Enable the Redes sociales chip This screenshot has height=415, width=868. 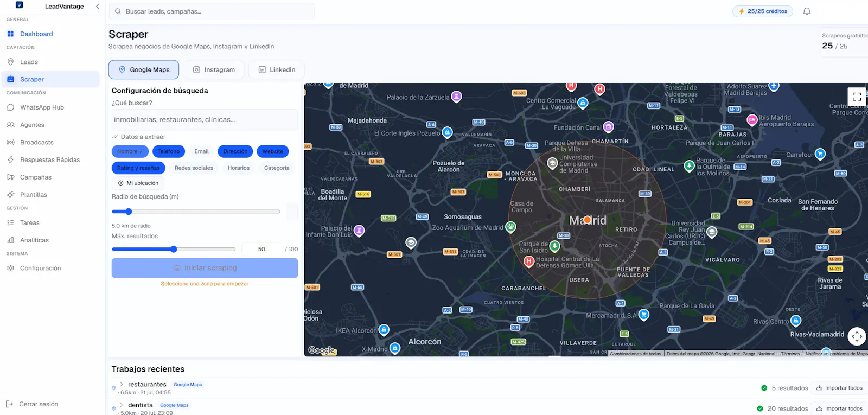194,168
